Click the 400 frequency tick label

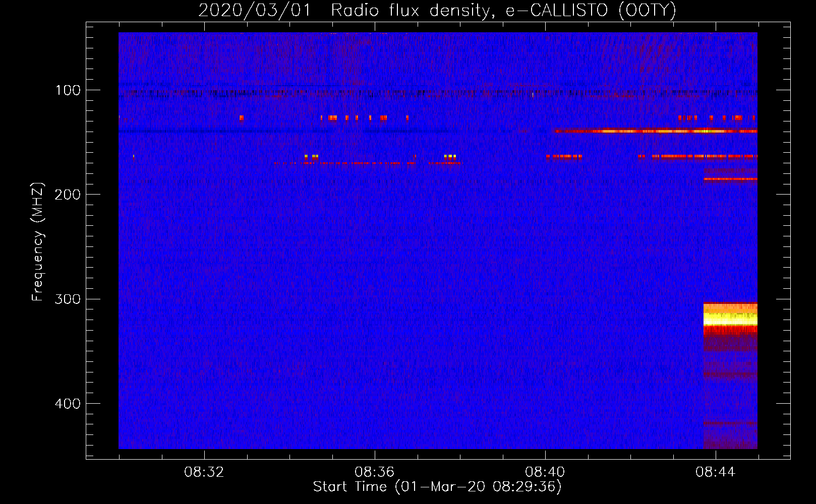68,404
